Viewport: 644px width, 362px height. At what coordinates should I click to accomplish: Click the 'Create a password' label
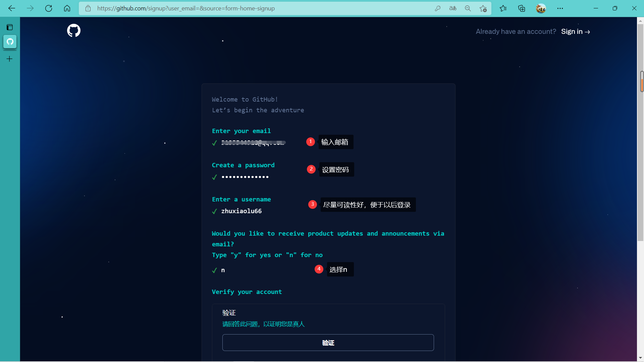coord(243,165)
